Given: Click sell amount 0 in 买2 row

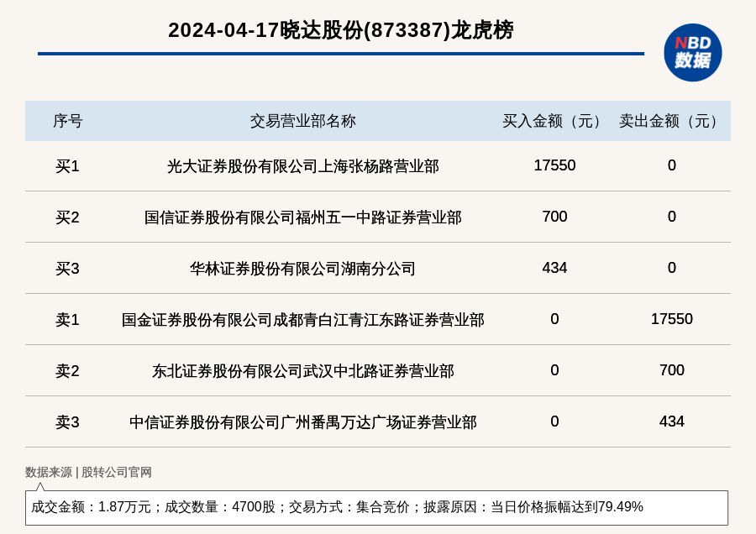Looking at the screenshot, I should (x=672, y=217).
